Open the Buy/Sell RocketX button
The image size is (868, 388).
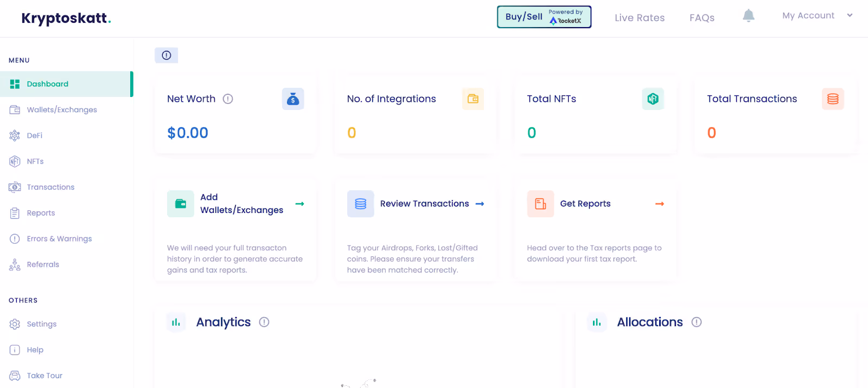click(x=544, y=17)
